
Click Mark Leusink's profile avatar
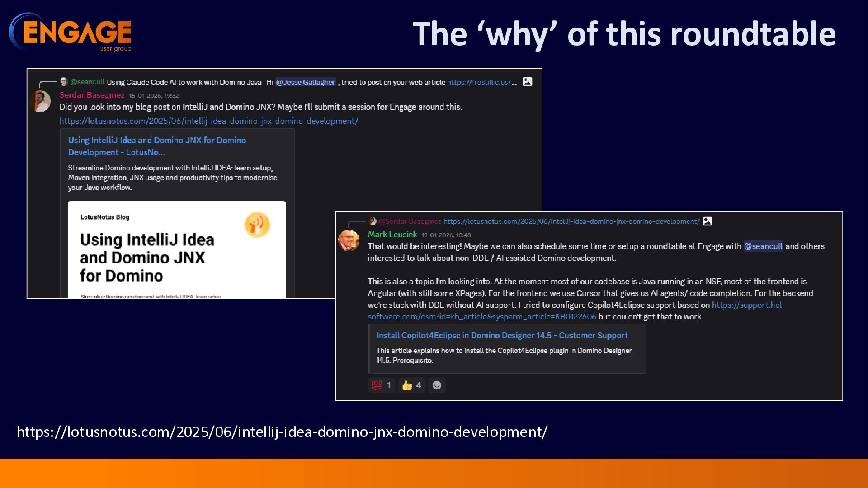point(349,240)
